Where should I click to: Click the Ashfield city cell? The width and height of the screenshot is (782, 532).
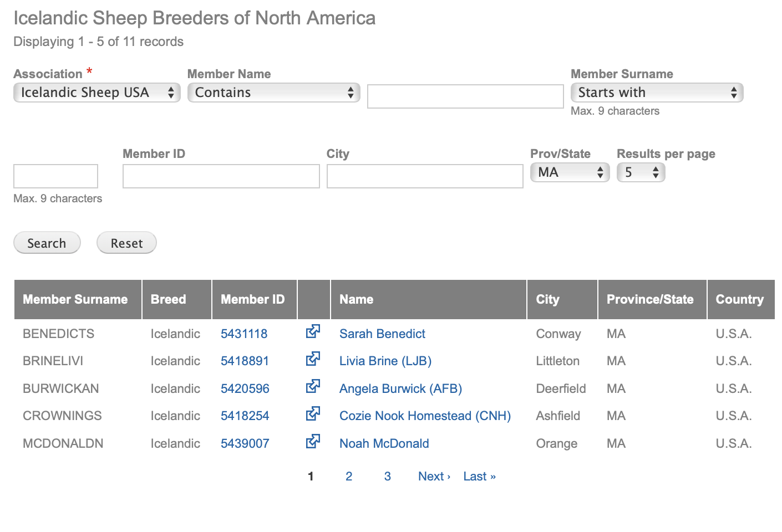pyautogui.click(x=558, y=416)
